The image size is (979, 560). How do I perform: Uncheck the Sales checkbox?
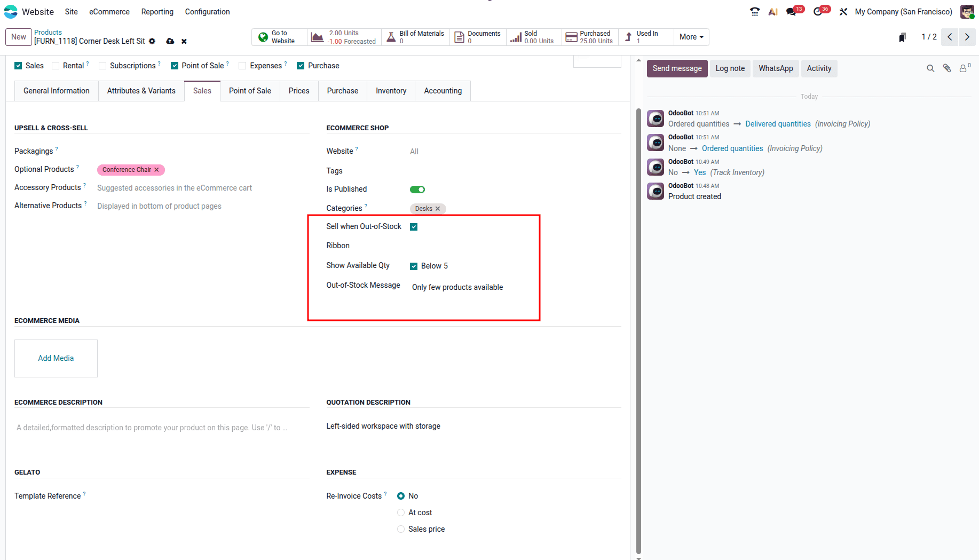tap(18, 66)
